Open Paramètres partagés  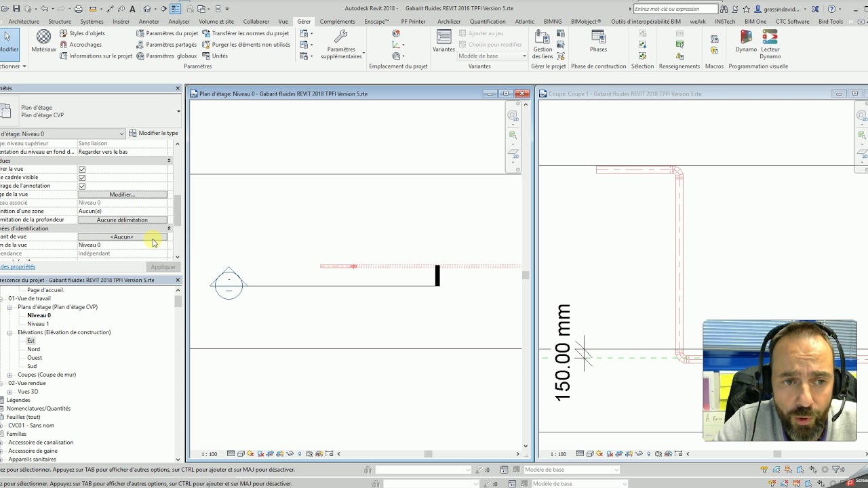tap(166, 45)
